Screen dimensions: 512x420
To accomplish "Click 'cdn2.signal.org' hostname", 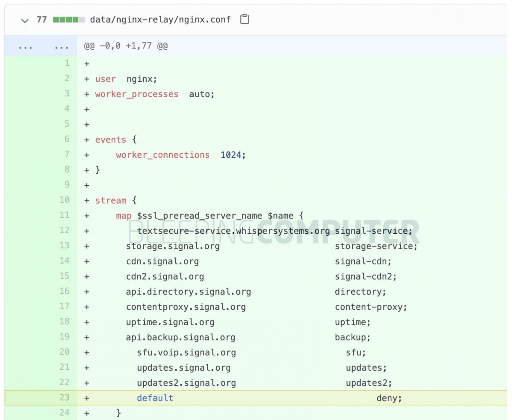I will 165,277.
